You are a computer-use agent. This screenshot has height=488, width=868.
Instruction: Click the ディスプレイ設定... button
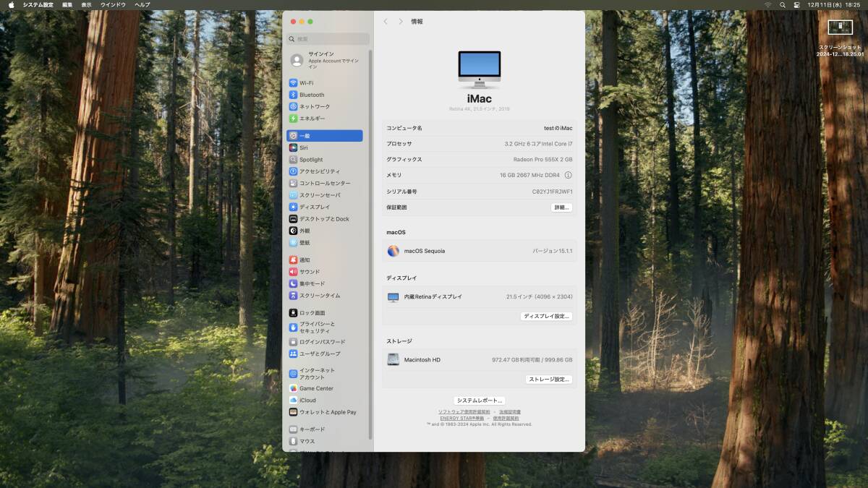547,317
